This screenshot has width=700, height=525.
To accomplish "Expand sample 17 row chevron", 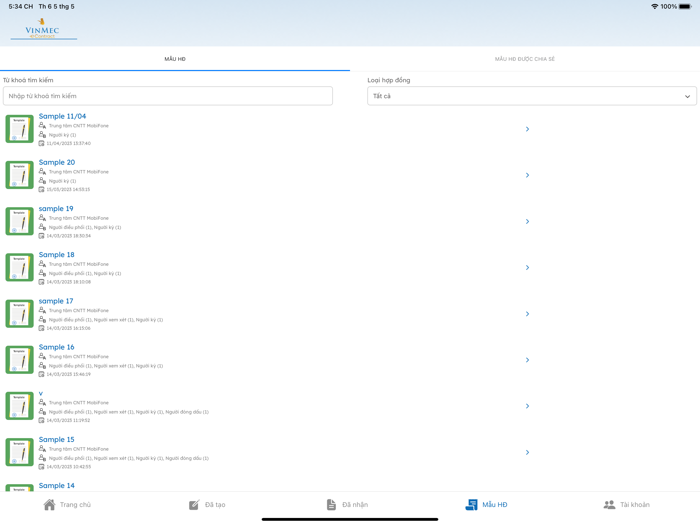I will (527, 314).
